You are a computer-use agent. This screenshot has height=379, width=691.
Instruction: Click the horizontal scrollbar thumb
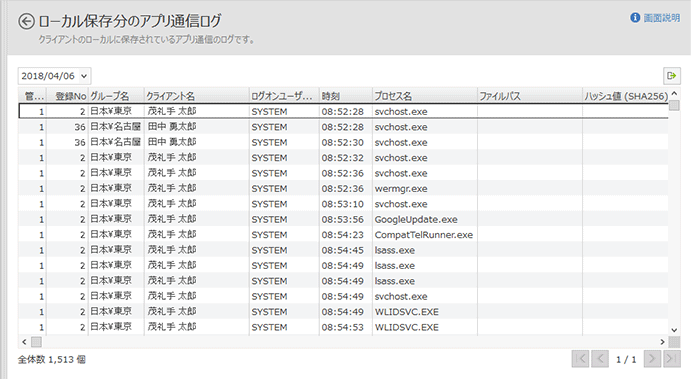point(36,342)
